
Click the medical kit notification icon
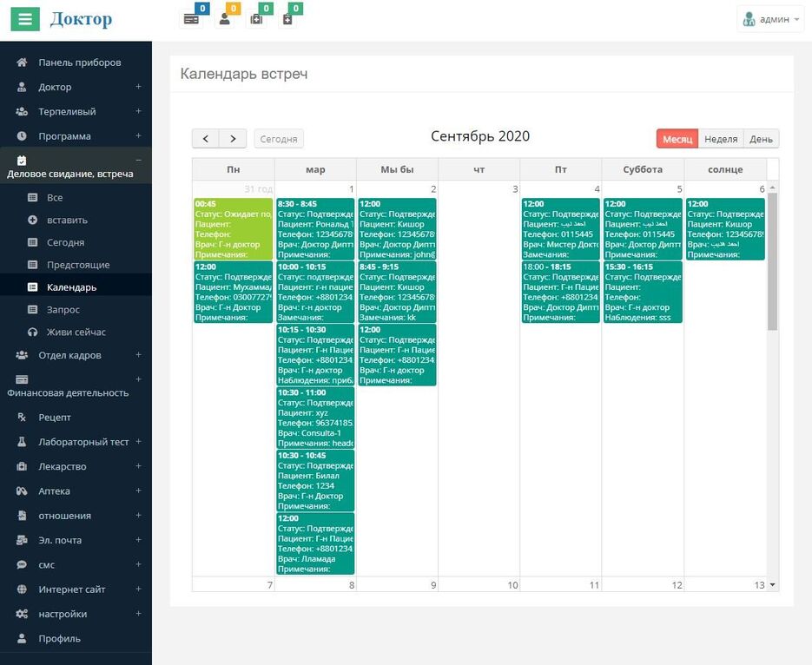[256, 19]
